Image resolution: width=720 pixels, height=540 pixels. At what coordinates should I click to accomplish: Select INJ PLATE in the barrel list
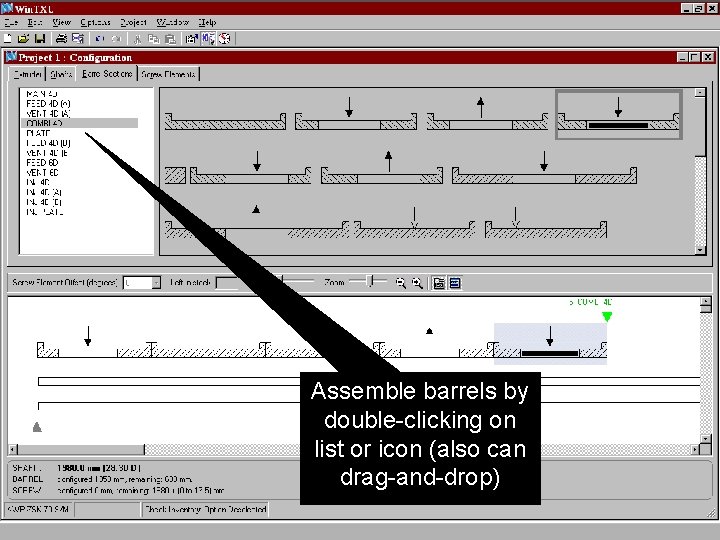45,212
